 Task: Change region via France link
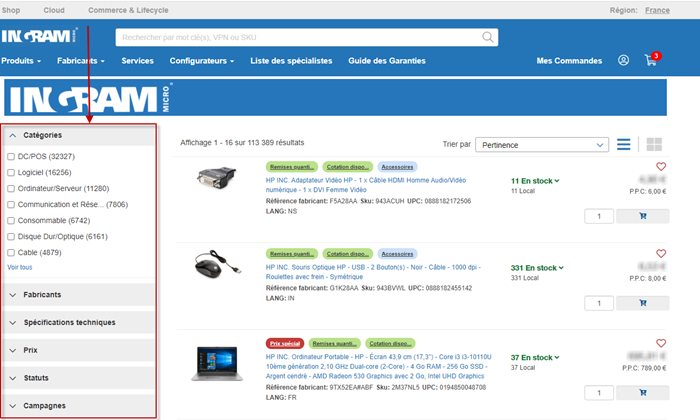[x=657, y=10]
